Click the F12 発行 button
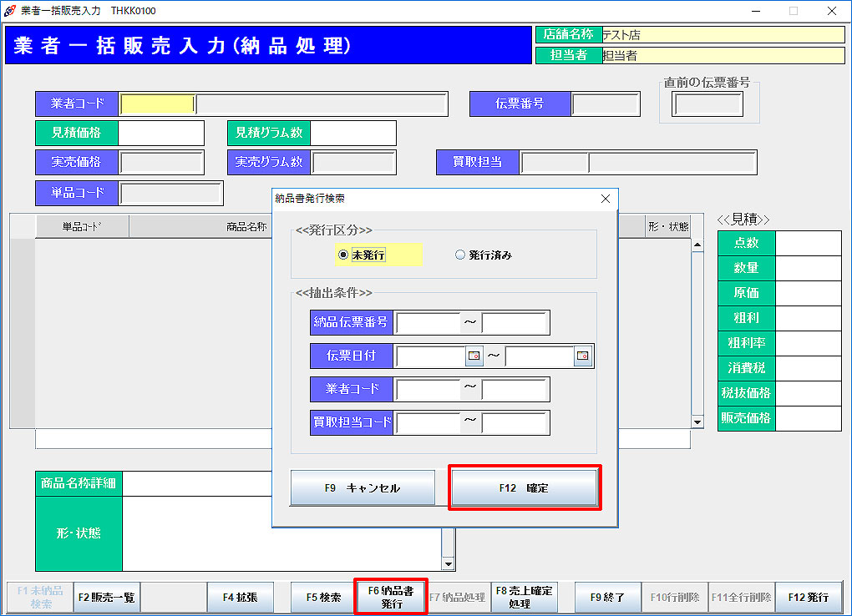This screenshot has width=852, height=616. pos(809,598)
